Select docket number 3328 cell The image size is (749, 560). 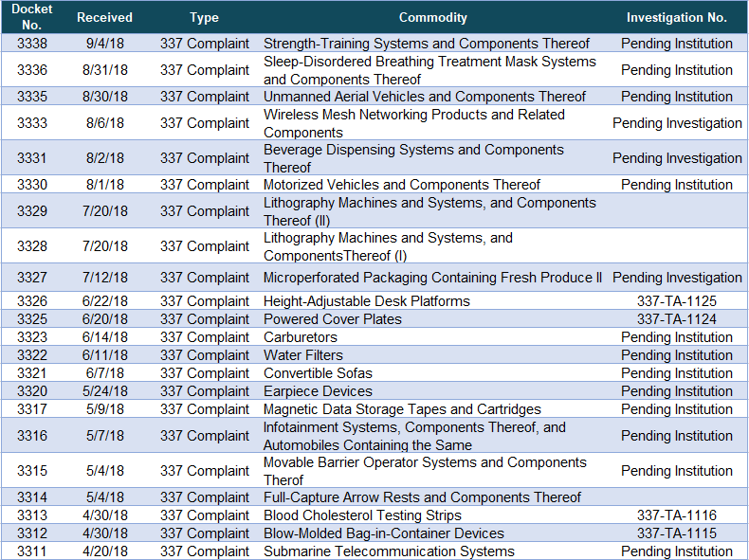click(x=32, y=246)
